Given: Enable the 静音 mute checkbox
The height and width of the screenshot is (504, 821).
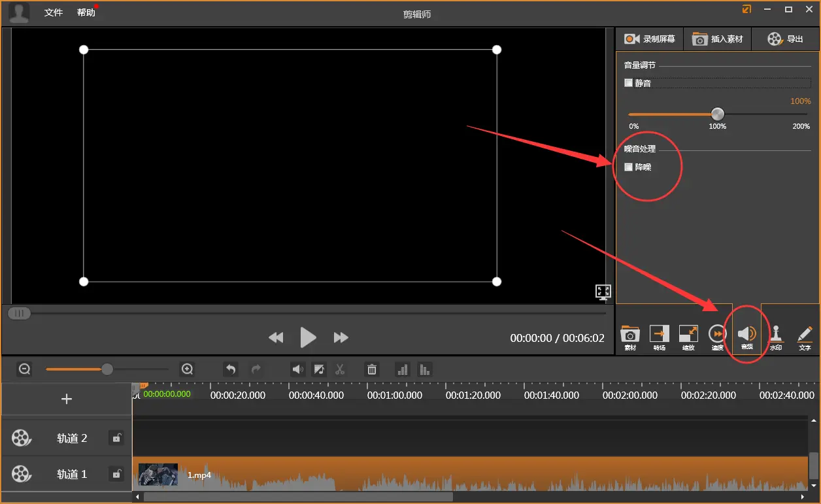Looking at the screenshot, I should (x=629, y=83).
